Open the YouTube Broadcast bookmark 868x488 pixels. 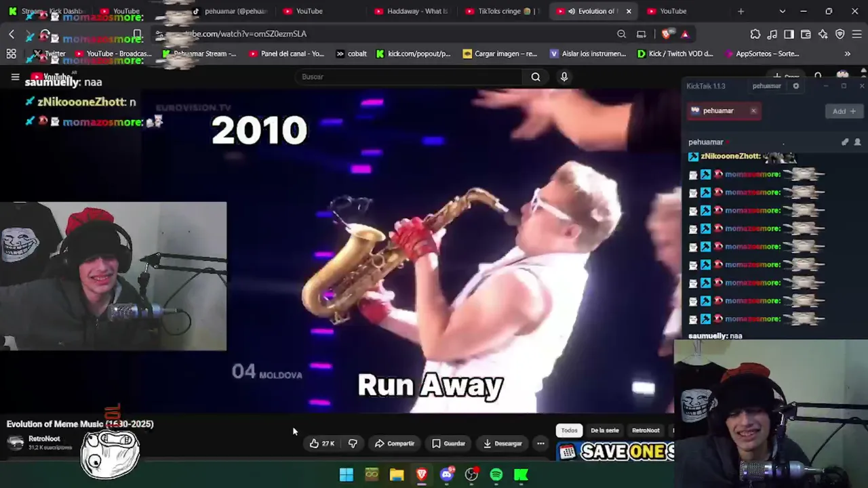pyautogui.click(x=113, y=54)
